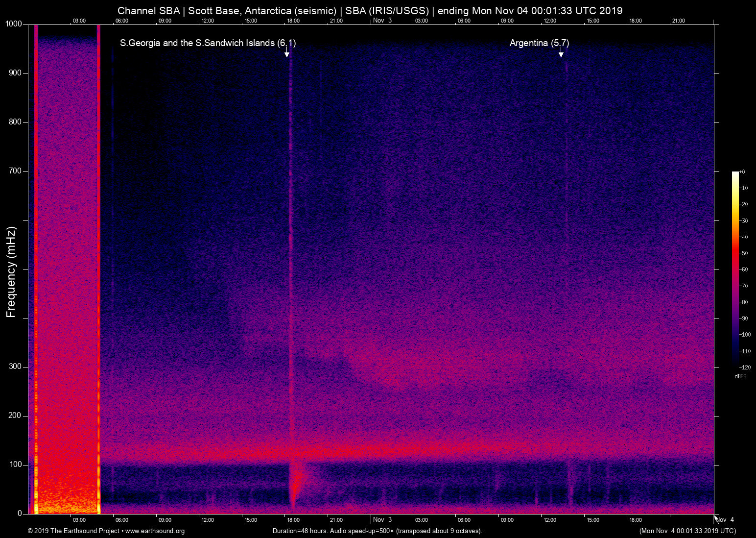Click the +0 value atop the color scale
Viewport: 756px width, 538px height.
[742, 172]
